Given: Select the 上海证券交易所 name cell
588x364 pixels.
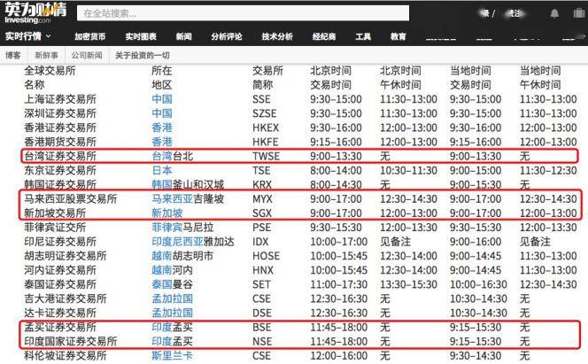Looking at the screenshot, I should click(60, 99).
